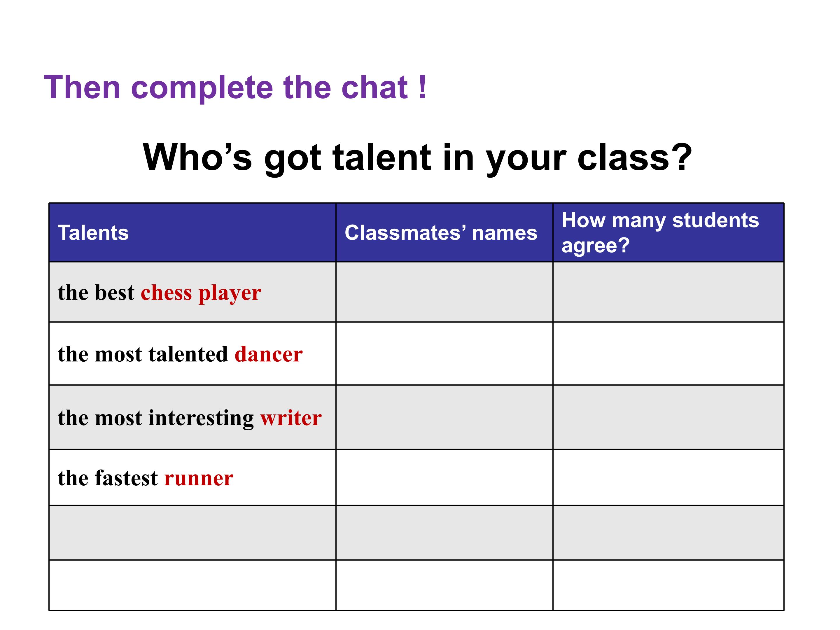
Task: Select the 'the most talented dancer' cell
Action: click(192, 353)
